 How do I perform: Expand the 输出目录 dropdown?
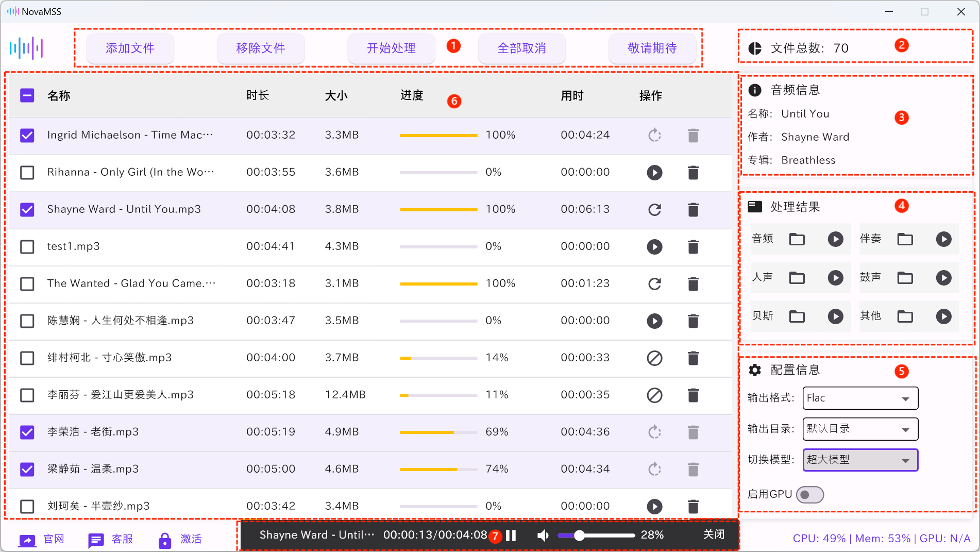tap(860, 429)
